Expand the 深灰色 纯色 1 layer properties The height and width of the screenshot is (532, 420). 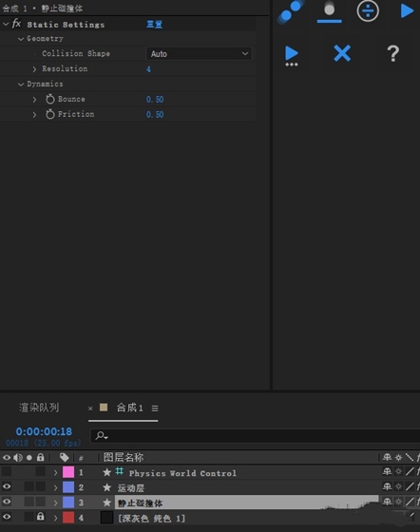(x=55, y=518)
